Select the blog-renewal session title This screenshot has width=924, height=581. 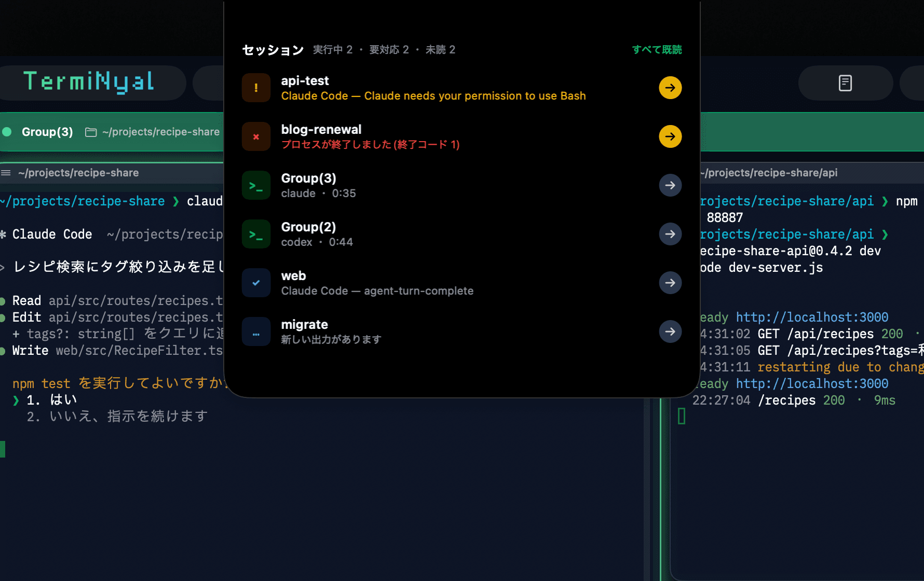coord(321,130)
